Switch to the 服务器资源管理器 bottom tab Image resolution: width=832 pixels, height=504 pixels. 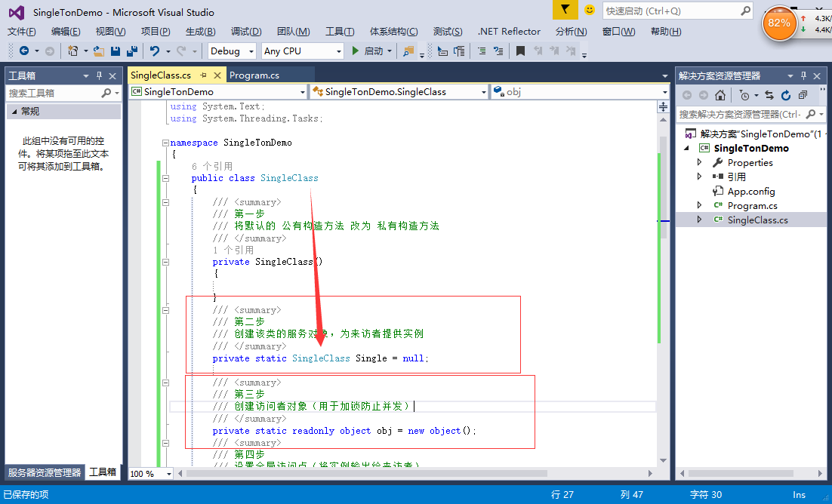pyautogui.click(x=45, y=472)
